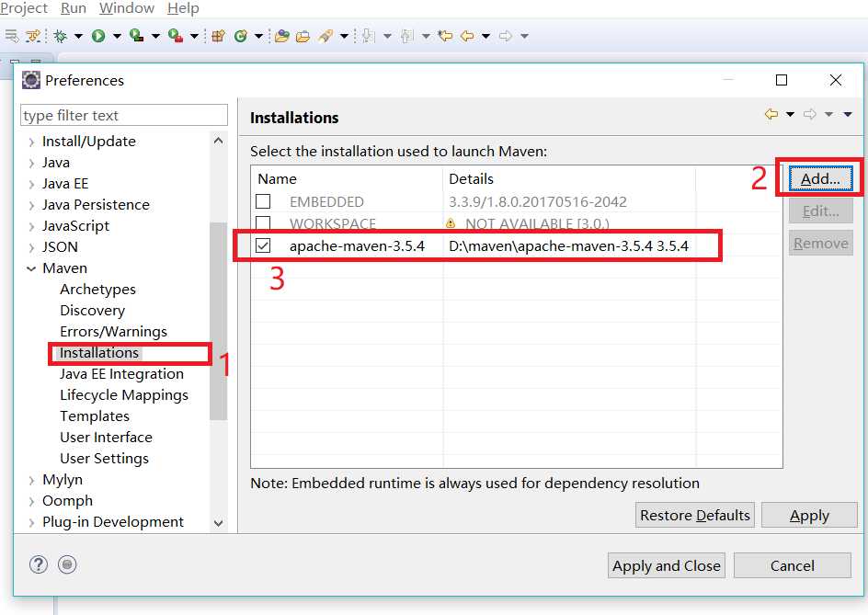Expand the Install/Update tree node
This screenshot has height=615, width=868.
[31, 142]
